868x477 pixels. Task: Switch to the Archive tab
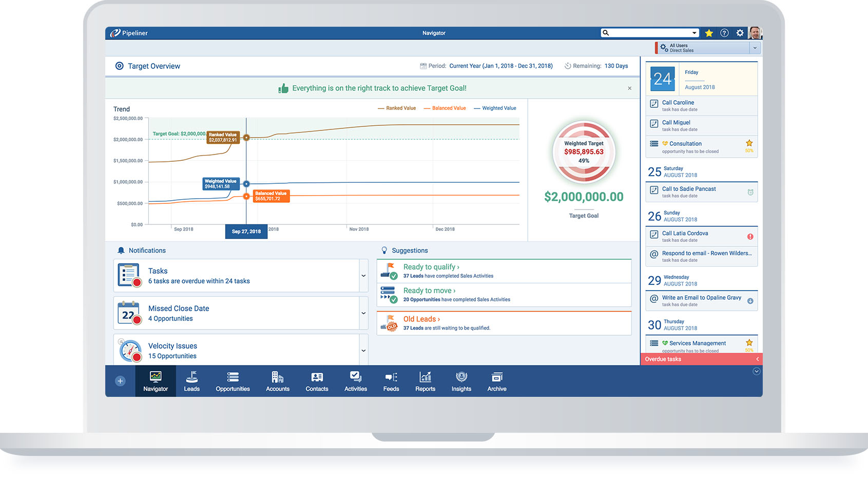coord(496,381)
